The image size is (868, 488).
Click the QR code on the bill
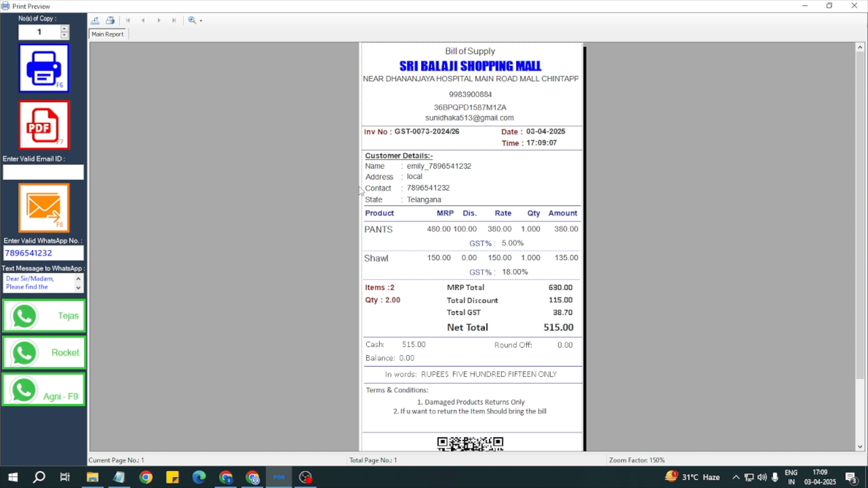pos(470,444)
